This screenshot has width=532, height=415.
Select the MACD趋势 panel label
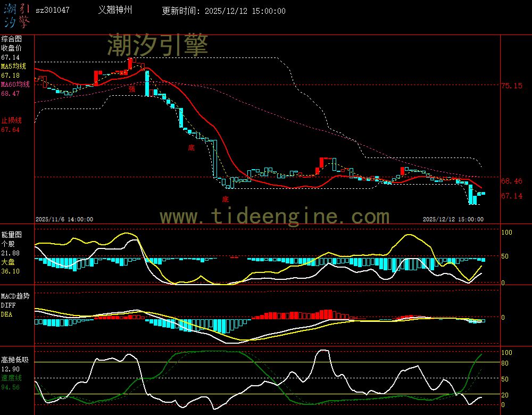pos(15,296)
